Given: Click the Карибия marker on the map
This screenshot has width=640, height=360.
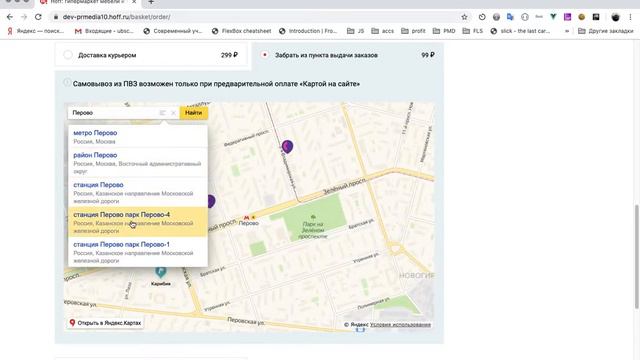Looking at the screenshot, I should pyautogui.click(x=160, y=271).
